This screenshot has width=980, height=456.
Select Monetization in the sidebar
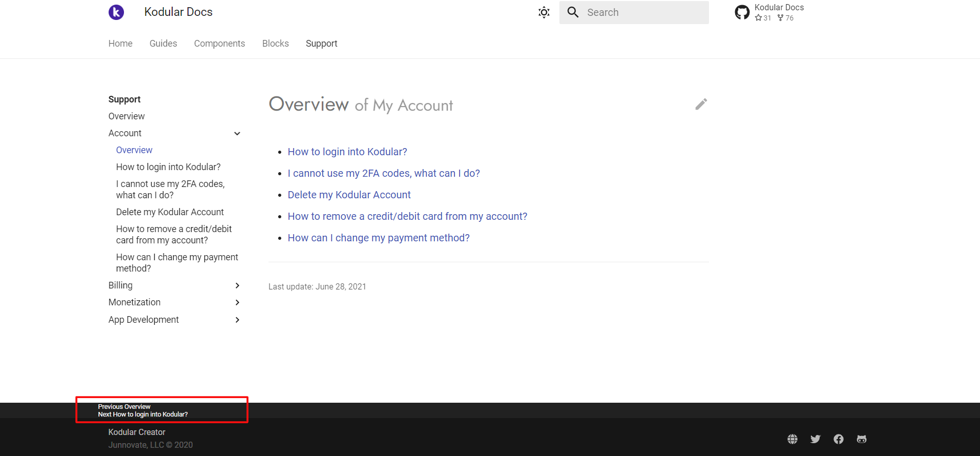(x=135, y=302)
